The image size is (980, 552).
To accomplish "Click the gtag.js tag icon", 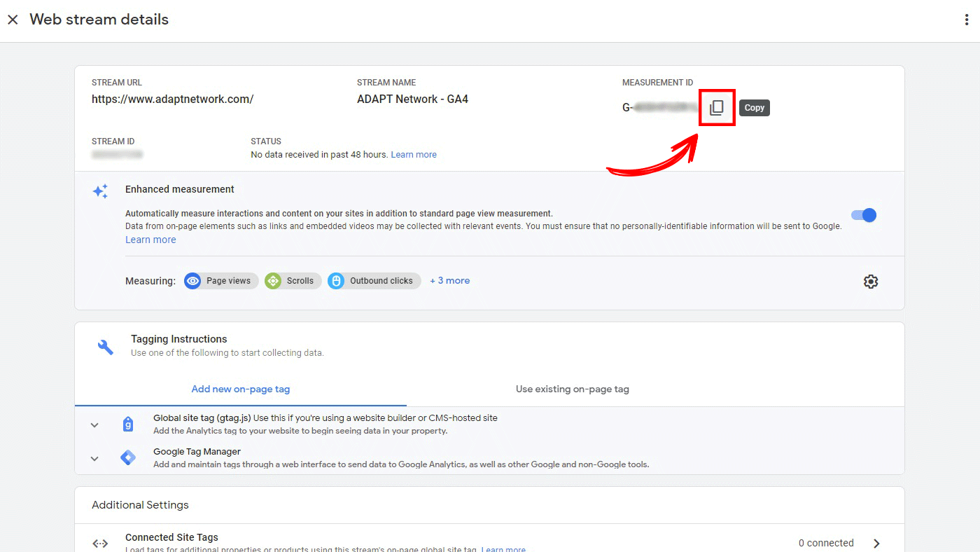I will (128, 425).
